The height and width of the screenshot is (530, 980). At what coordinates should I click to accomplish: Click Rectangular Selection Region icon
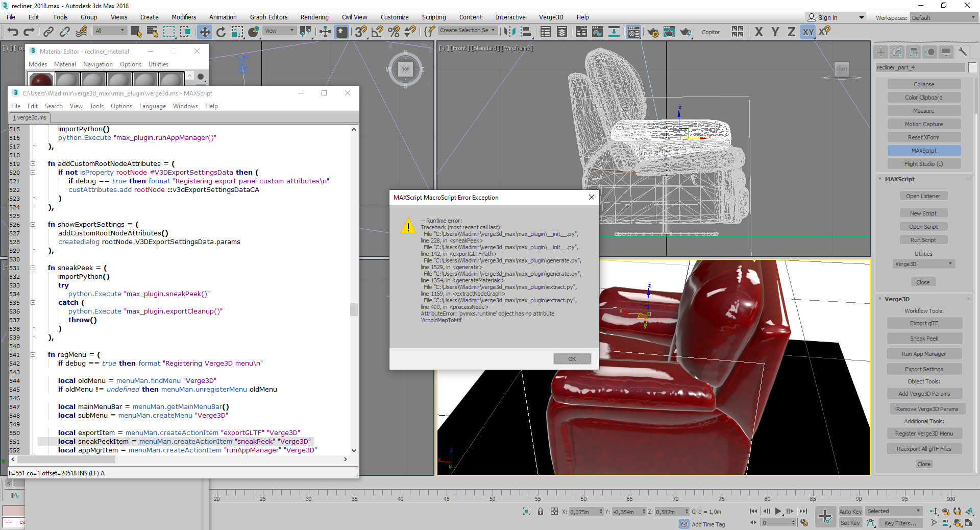(x=169, y=32)
